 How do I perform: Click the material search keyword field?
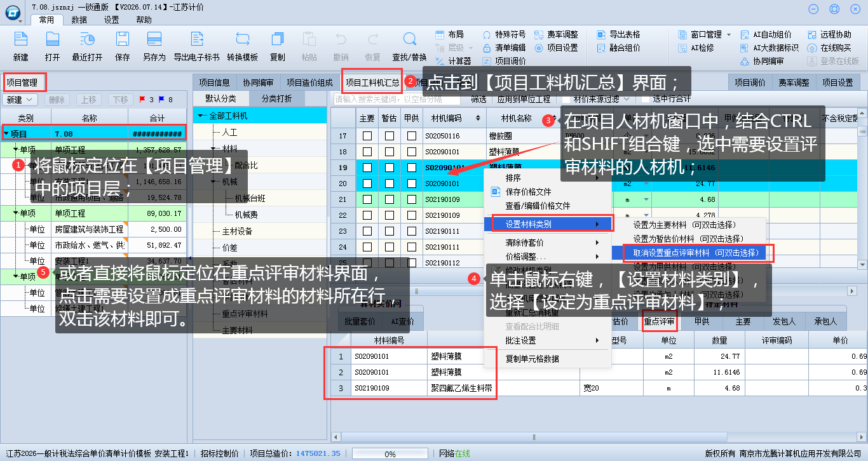397,99
